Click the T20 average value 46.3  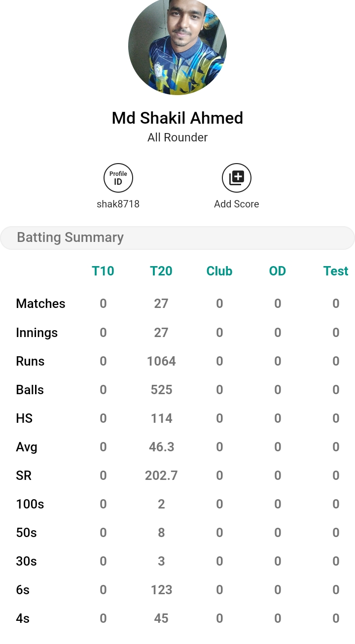161,447
